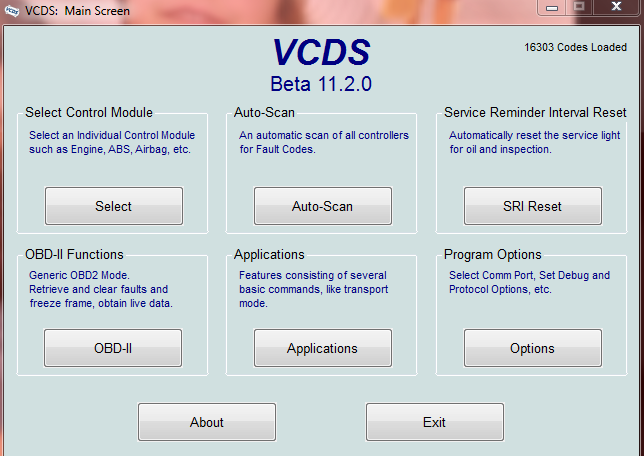The image size is (644, 456).
Task: Click the 'Applications' group heading
Action: (269, 254)
